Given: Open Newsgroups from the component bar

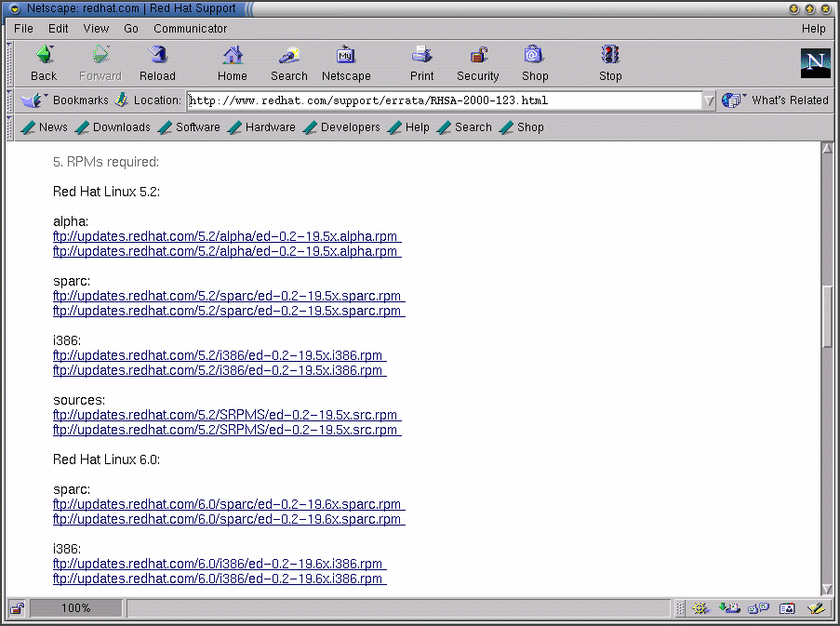Looking at the screenshot, I should tap(758, 608).
